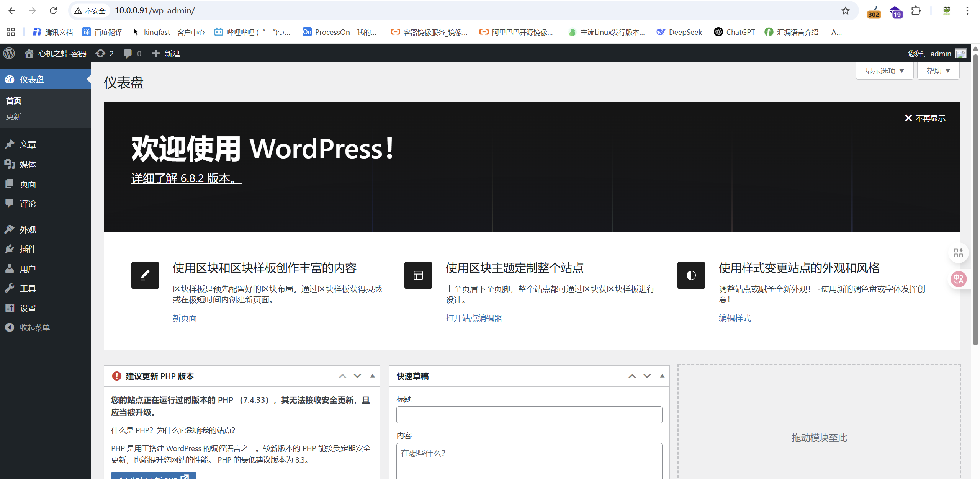Collapse 建议更新 PHP 版本 panel

(372, 376)
